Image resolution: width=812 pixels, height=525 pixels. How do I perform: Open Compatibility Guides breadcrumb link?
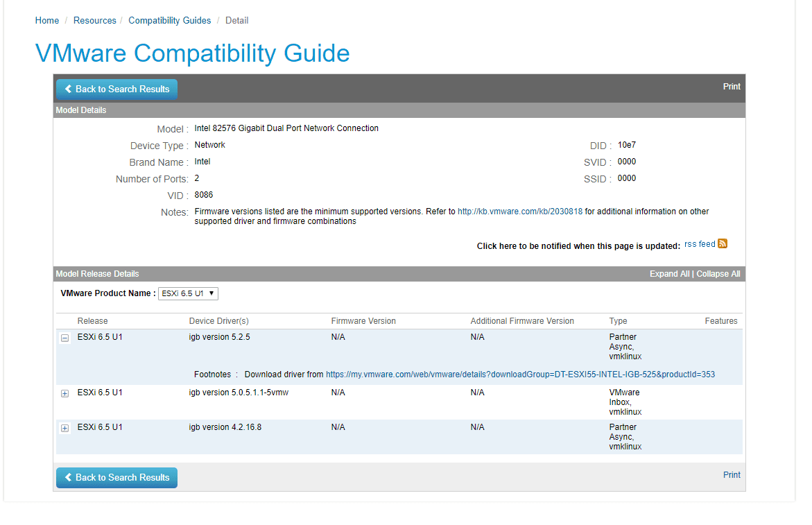point(169,20)
